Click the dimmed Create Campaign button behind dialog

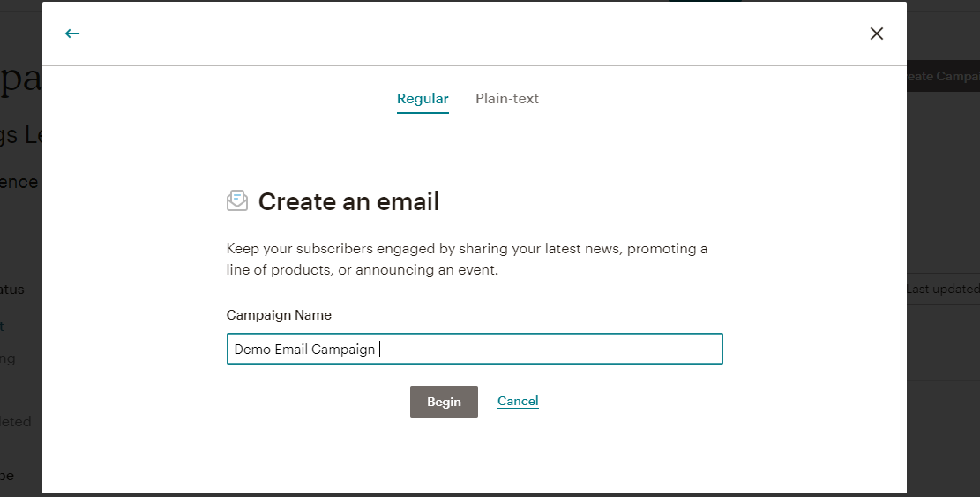(x=943, y=76)
